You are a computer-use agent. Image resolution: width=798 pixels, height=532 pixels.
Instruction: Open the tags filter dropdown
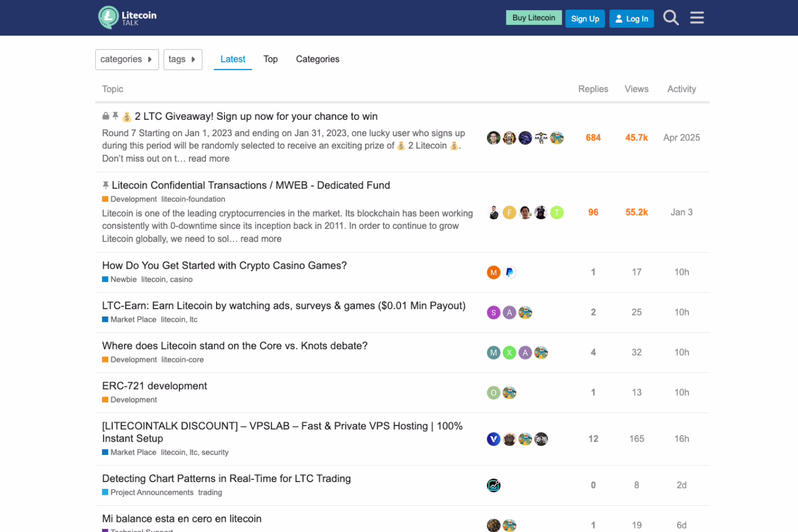pos(182,59)
